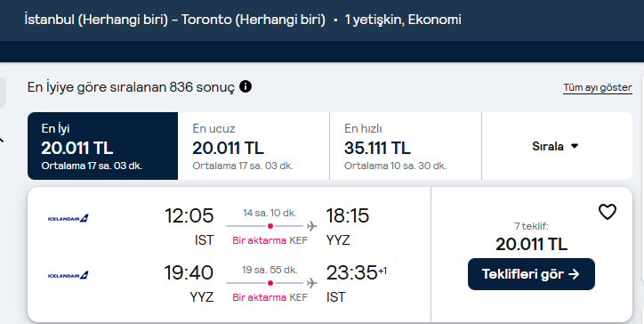Image resolution: width=644 pixels, height=324 pixels.
Task: Click the Icelandair logo on return flight
Action: coord(68,275)
